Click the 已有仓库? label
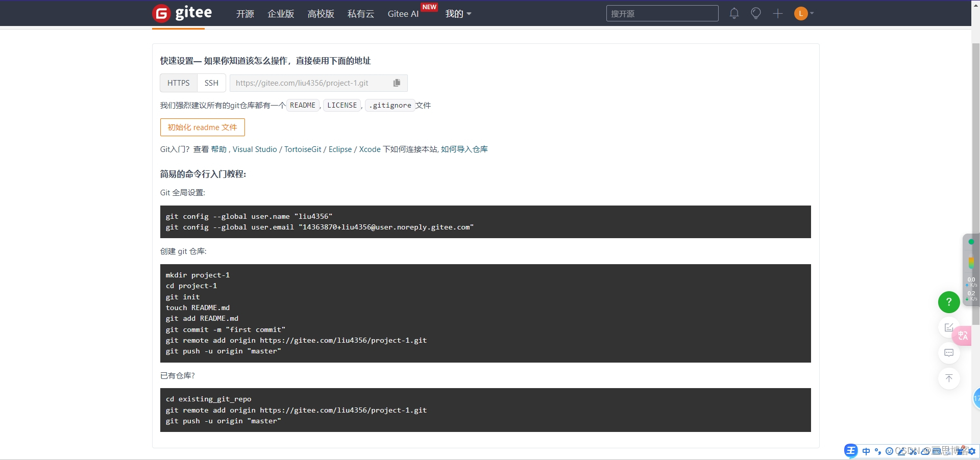 pyautogui.click(x=178, y=375)
